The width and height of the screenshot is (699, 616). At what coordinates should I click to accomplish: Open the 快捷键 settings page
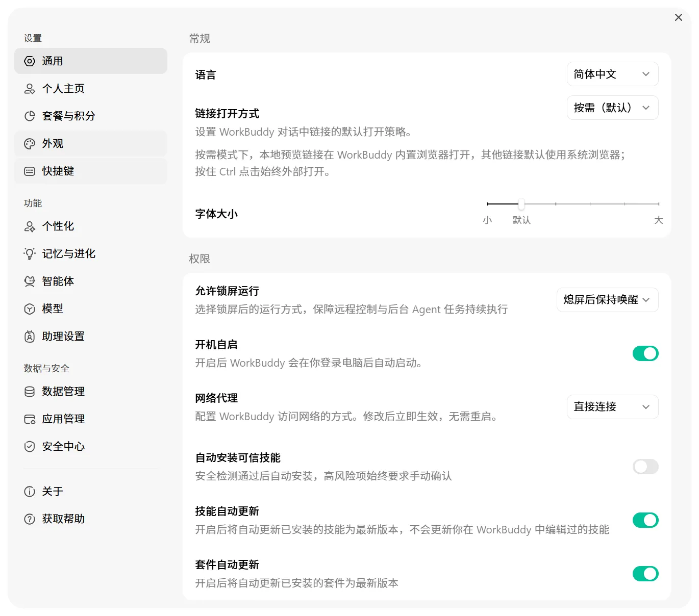[x=91, y=171]
